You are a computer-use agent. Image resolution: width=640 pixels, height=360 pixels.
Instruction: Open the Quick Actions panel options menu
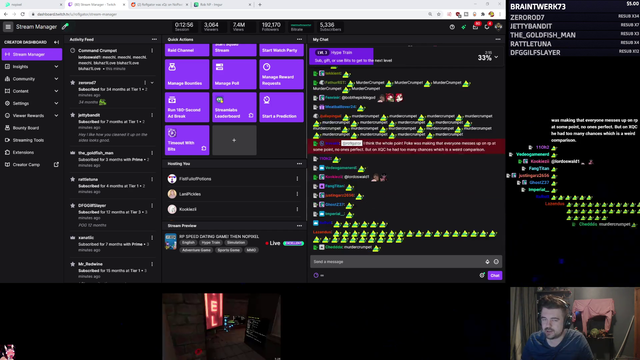coord(300,40)
